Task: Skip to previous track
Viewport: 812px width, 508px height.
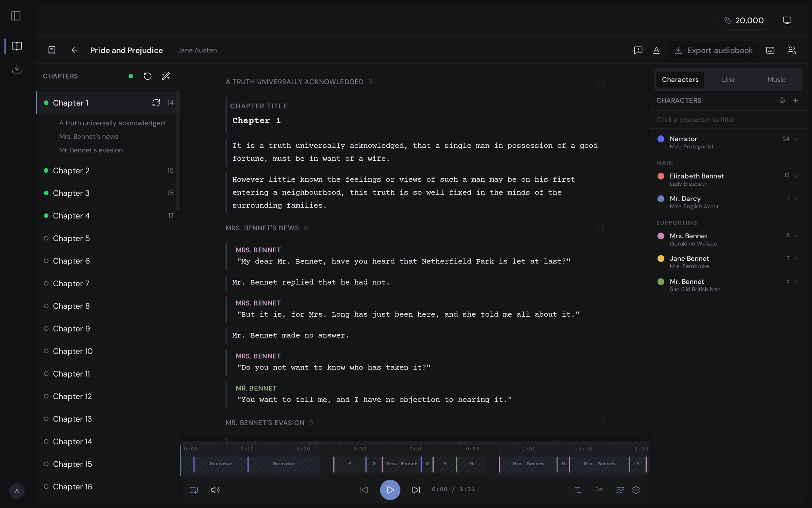Action: coord(364,490)
